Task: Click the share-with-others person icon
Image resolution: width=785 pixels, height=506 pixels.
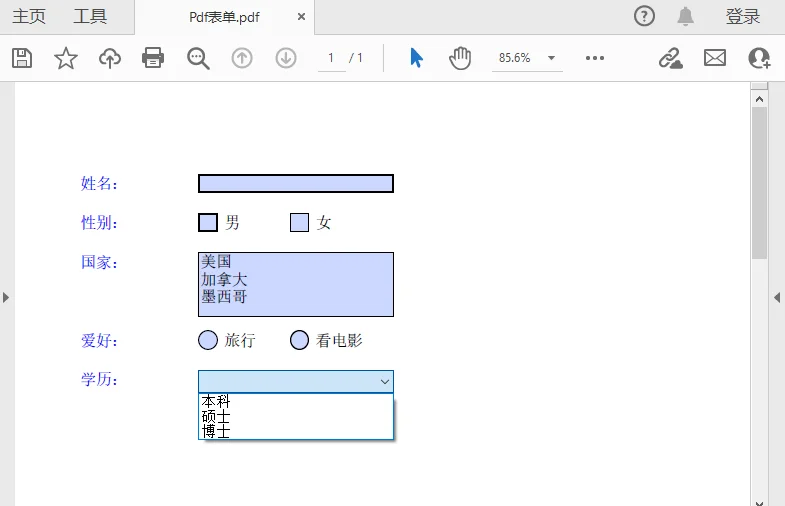Action: click(759, 58)
